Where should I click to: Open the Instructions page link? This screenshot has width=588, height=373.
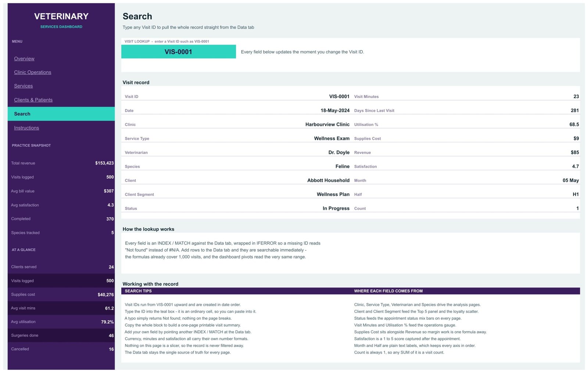pos(26,128)
